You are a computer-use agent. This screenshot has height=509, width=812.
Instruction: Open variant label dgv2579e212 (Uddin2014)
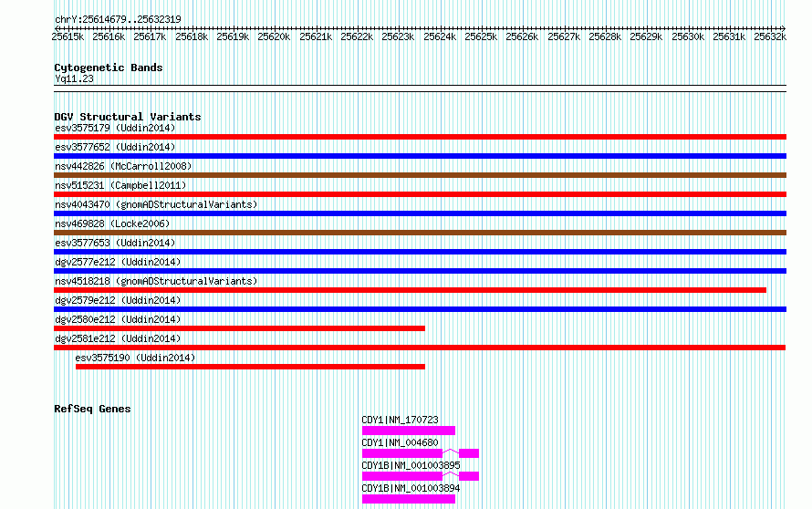point(118,300)
